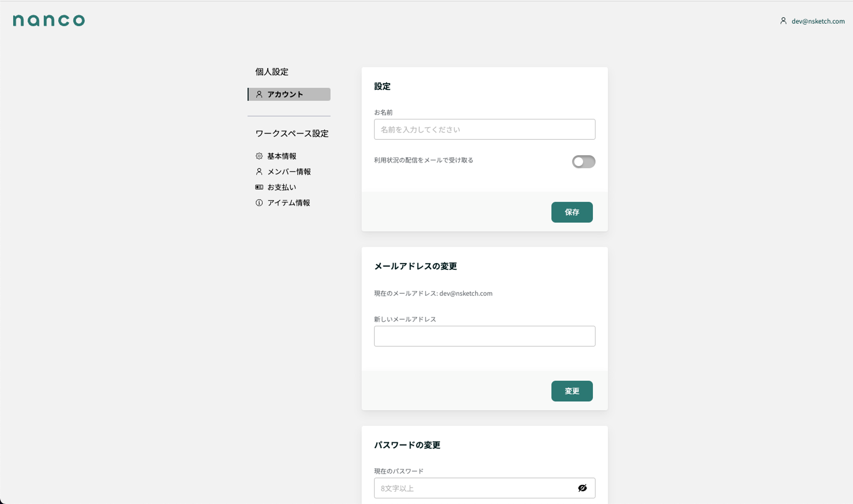Toggle 利用状況の配信をメールで受け取る switch

(583, 162)
